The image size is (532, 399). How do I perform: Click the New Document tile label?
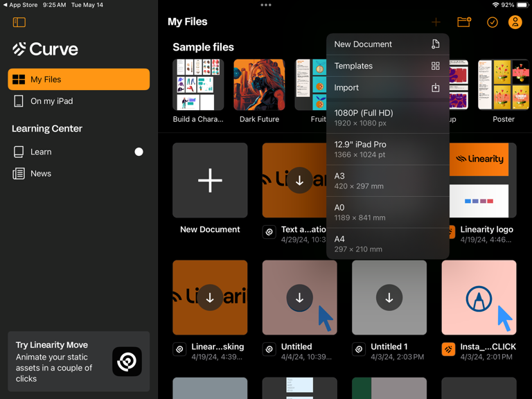pos(210,229)
